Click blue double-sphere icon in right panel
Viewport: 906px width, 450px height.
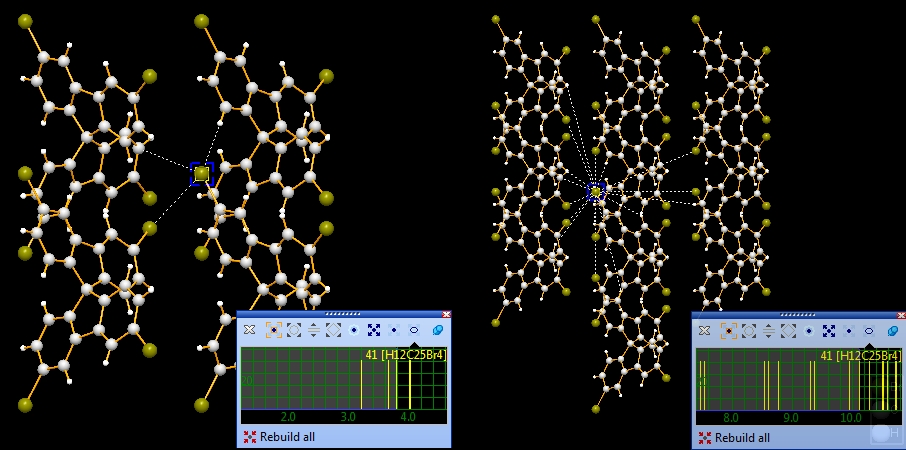tap(892, 330)
